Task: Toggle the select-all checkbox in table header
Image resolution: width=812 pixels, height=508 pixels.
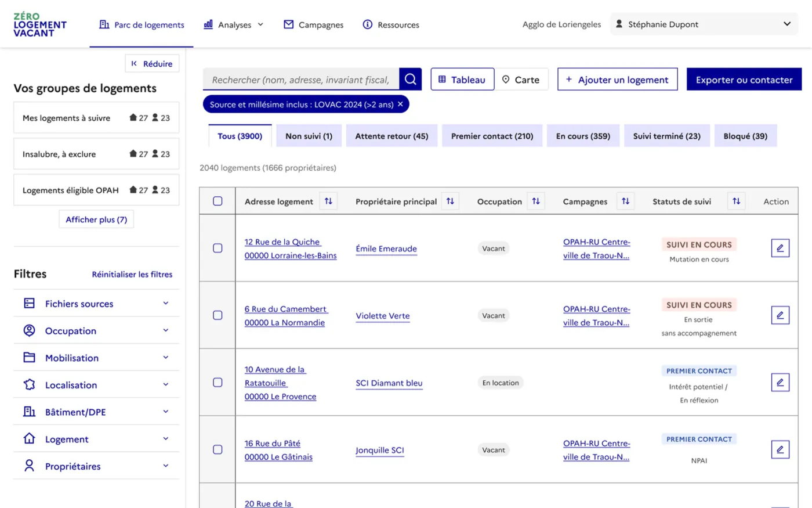Action: [x=217, y=201]
